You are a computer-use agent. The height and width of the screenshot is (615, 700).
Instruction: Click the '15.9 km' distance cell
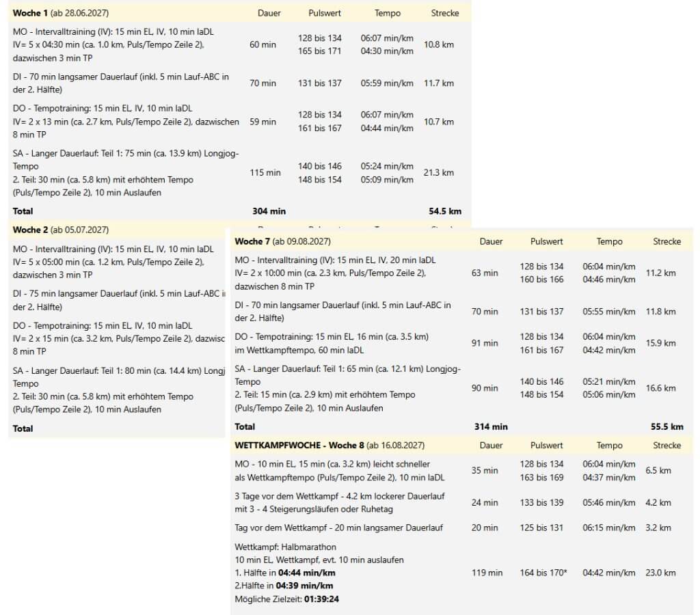(661, 343)
